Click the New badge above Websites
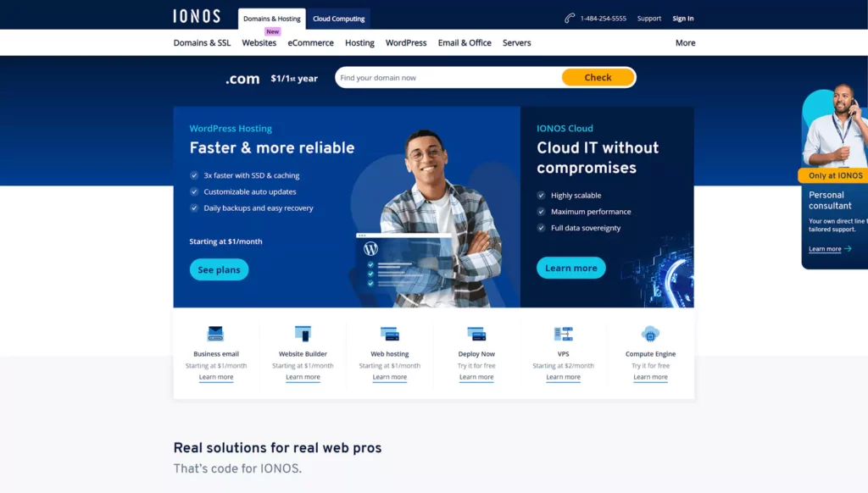The width and height of the screenshot is (868, 493). tap(272, 31)
